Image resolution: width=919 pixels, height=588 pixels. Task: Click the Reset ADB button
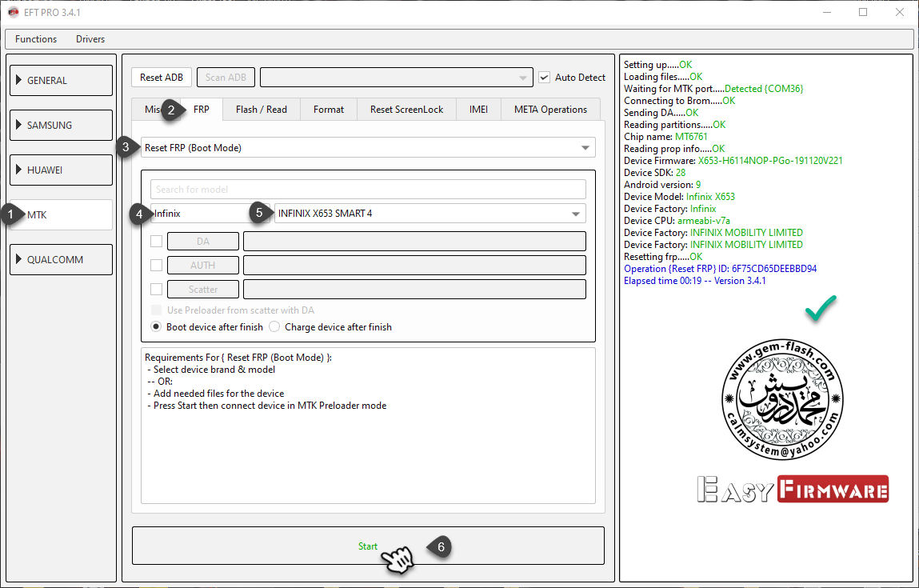162,78
